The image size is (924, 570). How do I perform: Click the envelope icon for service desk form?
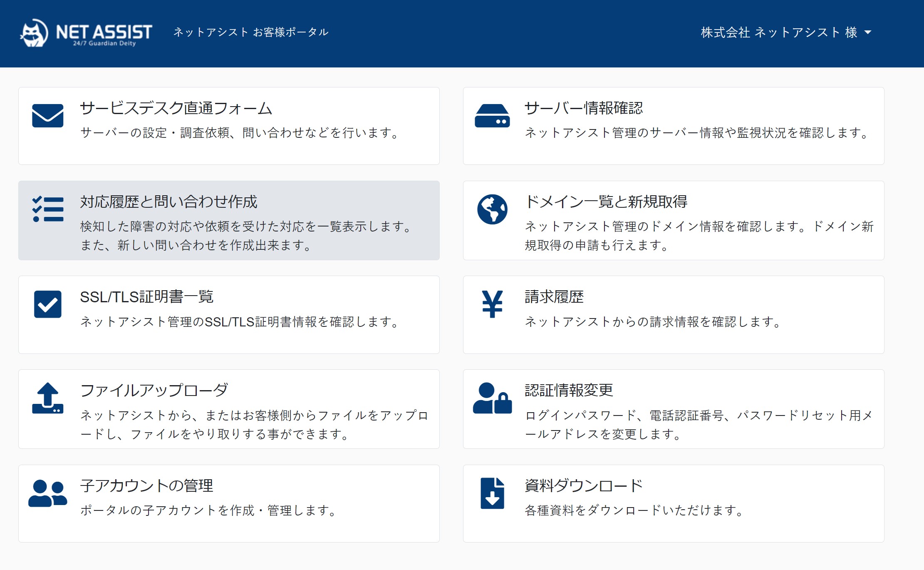coord(48,116)
